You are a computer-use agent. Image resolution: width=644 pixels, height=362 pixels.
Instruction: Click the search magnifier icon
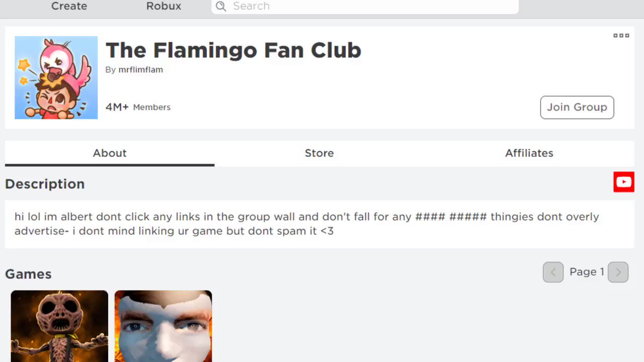220,6
